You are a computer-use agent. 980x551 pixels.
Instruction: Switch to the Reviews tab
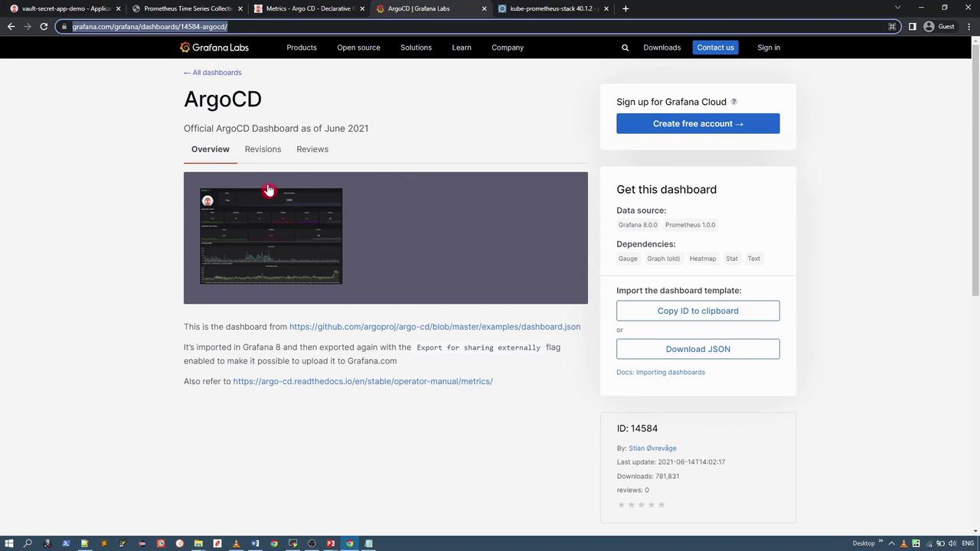[x=312, y=149]
